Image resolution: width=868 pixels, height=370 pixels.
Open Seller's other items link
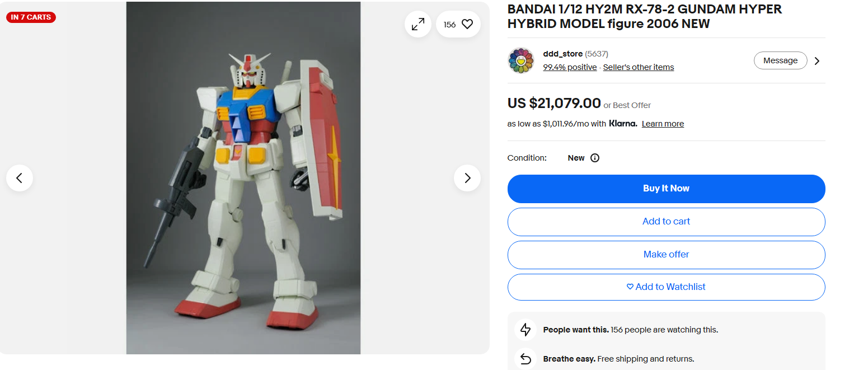point(639,67)
